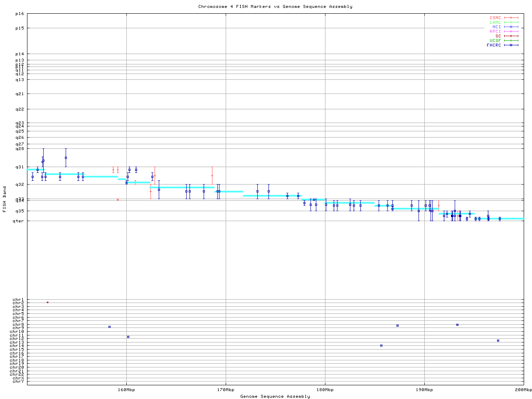The image size is (532, 399).
Task: Click the 'Genome Sequence Assembly' x-axis label
Action: (x=275, y=396)
